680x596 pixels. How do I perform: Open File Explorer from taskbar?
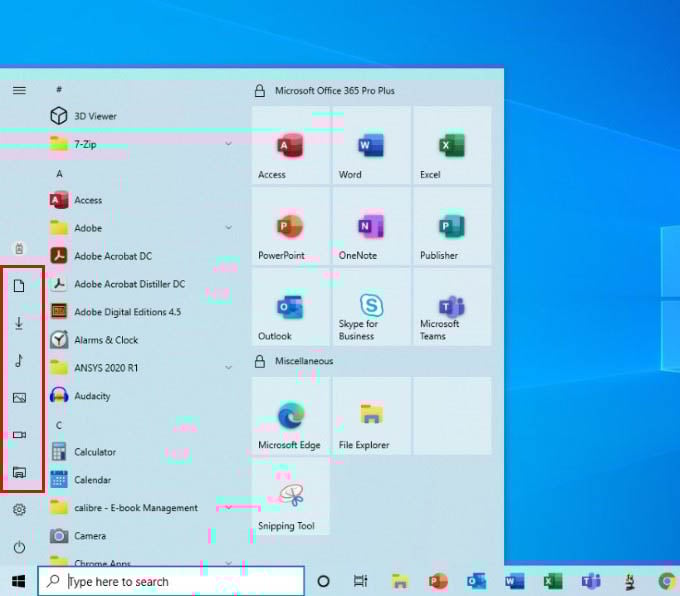[x=400, y=582]
